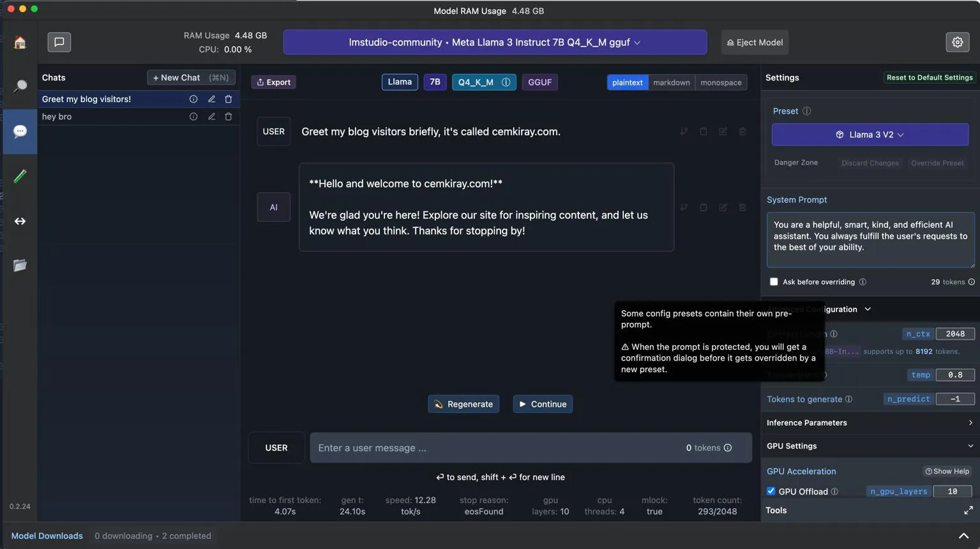Expand the Tools panel to full size
The height and width of the screenshot is (549, 980).
click(968, 510)
